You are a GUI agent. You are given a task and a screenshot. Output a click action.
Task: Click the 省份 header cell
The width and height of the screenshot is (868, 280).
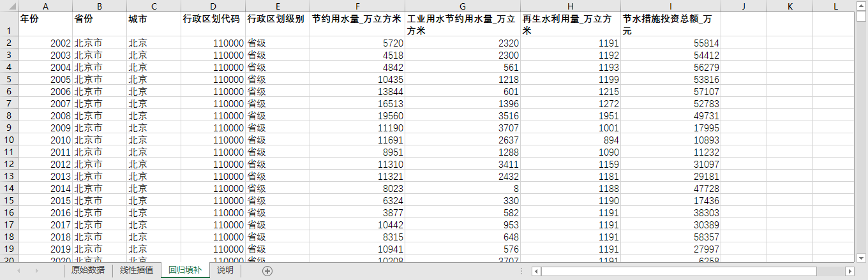click(x=100, y=24)
